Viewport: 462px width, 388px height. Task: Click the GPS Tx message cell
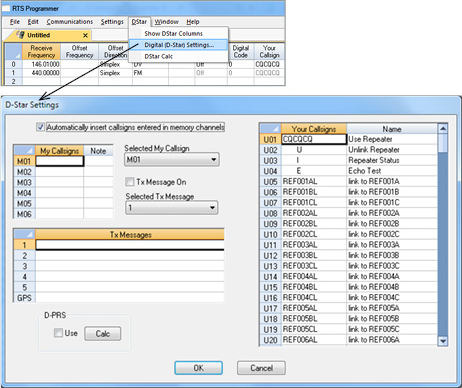coord(130,298)
